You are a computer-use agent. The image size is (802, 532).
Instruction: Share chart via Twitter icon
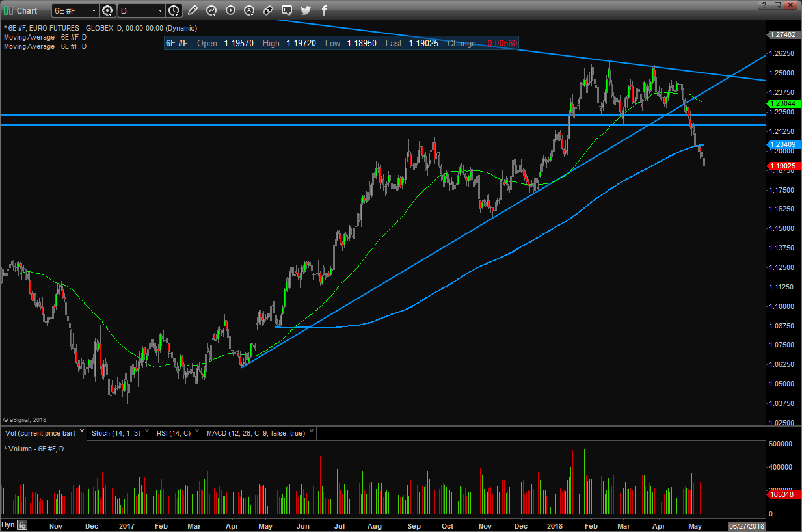pos(306,10)
